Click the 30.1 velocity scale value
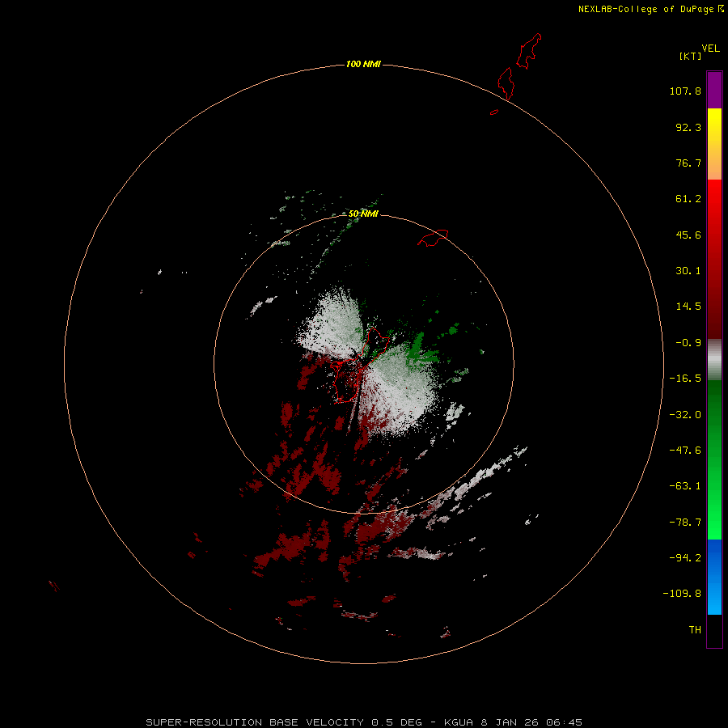Image resolution: width=728 pixels, height=728 pixels. [688, 271]
